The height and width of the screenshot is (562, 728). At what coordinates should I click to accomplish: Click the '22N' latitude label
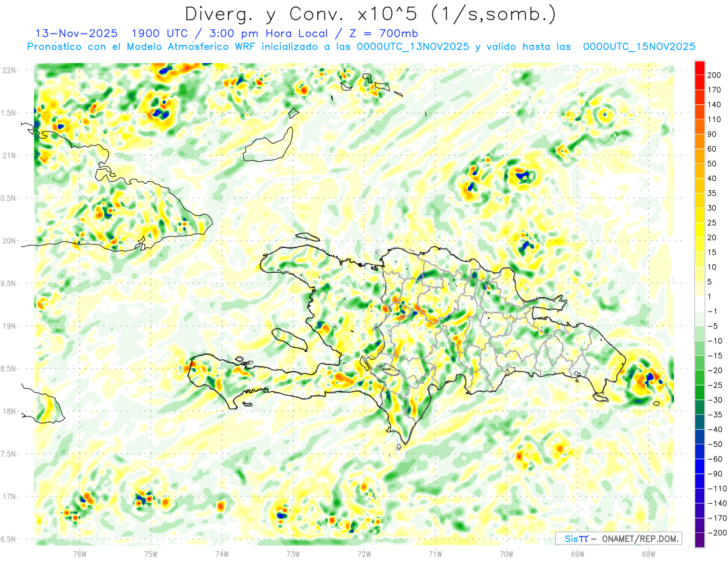point(10,70)
